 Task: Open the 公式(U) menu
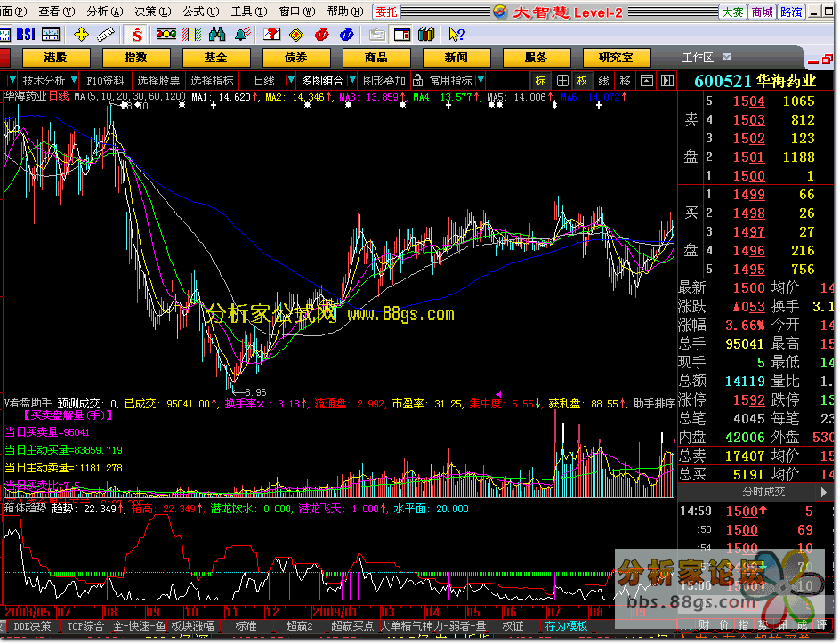(201, 12)
